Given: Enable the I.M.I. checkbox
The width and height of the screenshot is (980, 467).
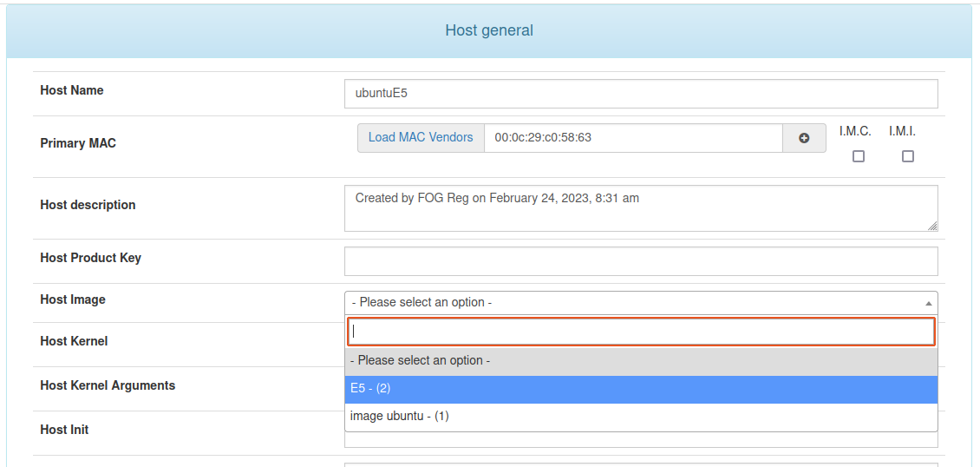Looking at the screenshot, I should coord(907,156).
